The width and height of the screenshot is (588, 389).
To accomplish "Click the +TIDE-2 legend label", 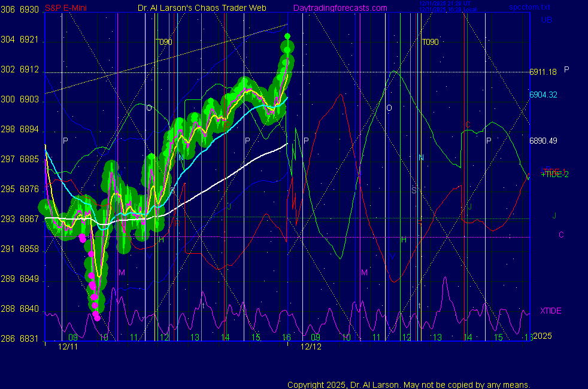I will pyautogui.click(x=555, y=174).
